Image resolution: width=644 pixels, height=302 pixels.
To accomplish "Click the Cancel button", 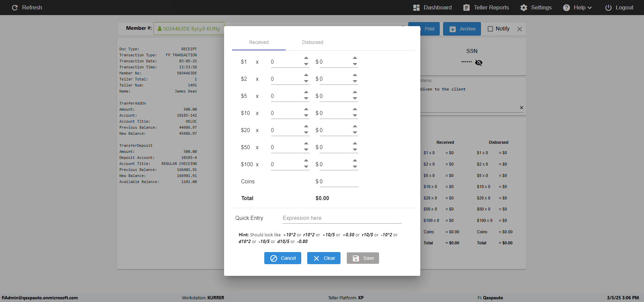I will (283, 258).
